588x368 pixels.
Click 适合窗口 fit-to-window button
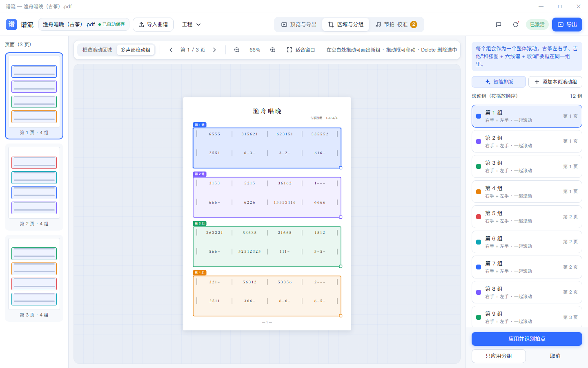[x=301, y=50]
